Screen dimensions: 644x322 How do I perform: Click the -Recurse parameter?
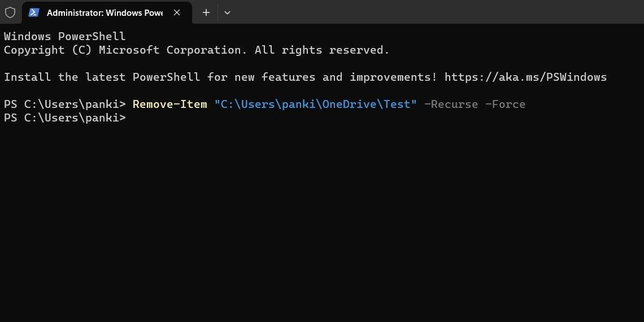point(450,104)
